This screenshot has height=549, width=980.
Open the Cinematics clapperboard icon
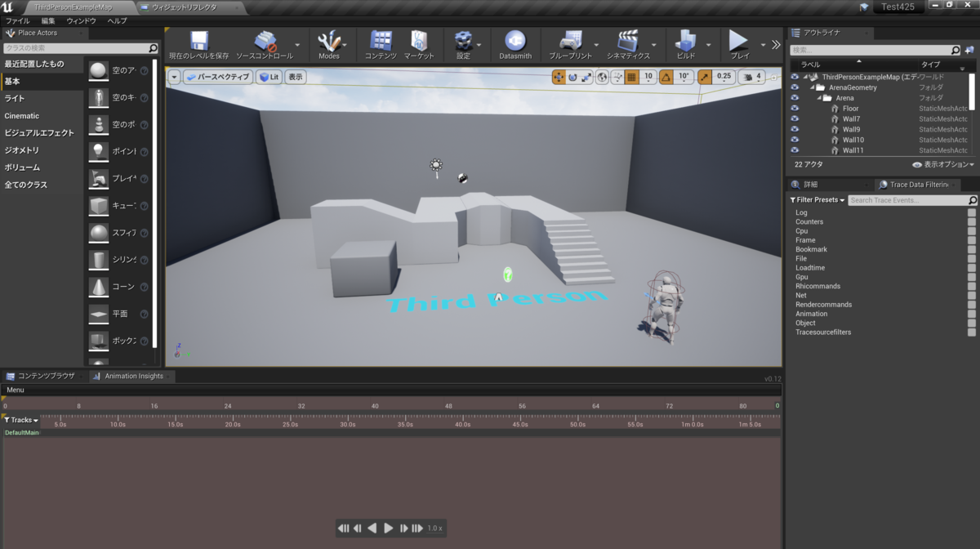627,41
